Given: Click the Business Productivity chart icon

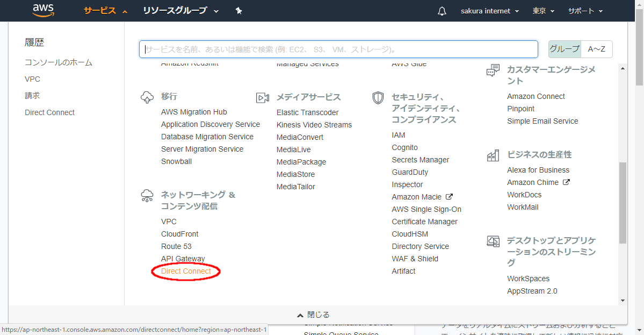Looking at the screenshot, I should [x=493, y=155].
